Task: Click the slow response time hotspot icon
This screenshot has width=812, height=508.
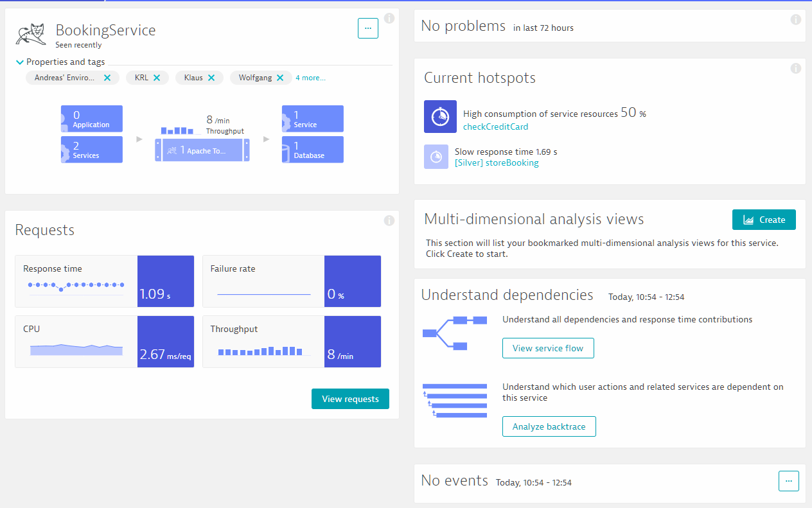Action: (x=436, y=157)
